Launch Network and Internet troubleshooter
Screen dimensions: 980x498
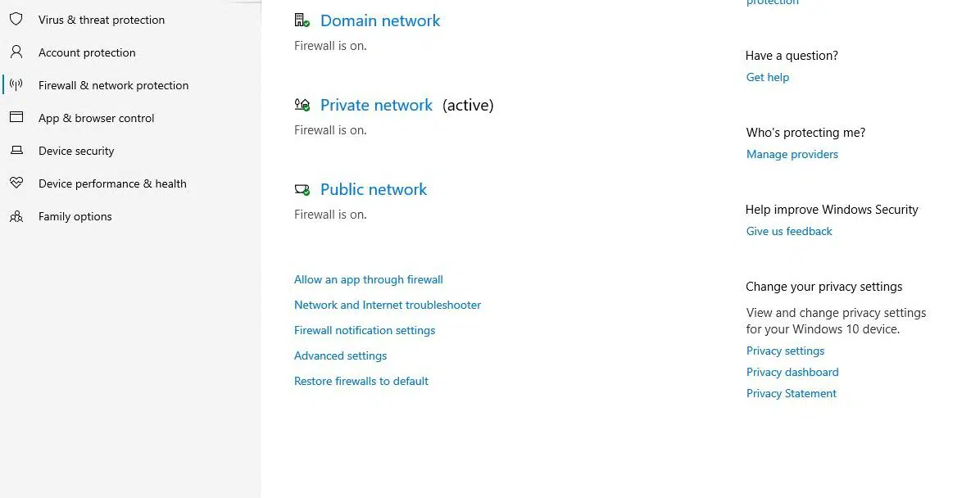pyautogui.click(x=388, y=305)
